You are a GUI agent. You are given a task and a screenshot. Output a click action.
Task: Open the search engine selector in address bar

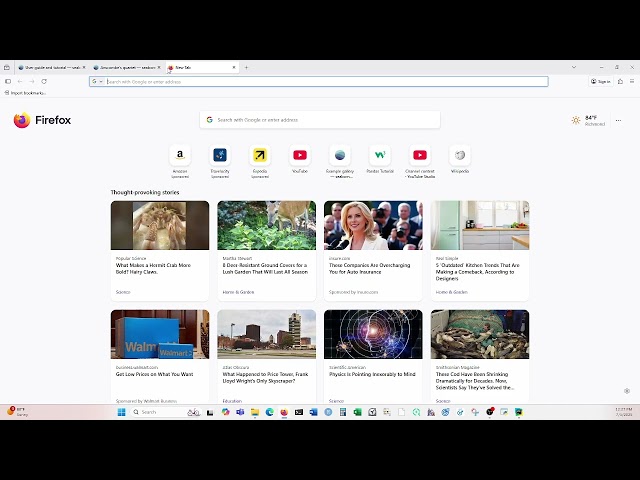click(97, 81)
